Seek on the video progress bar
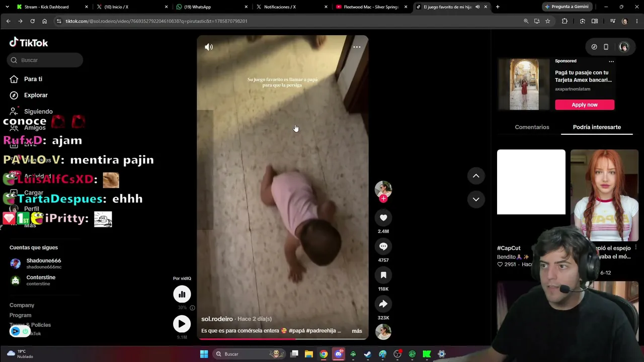 pyautogui.click(x=283, y=338)
